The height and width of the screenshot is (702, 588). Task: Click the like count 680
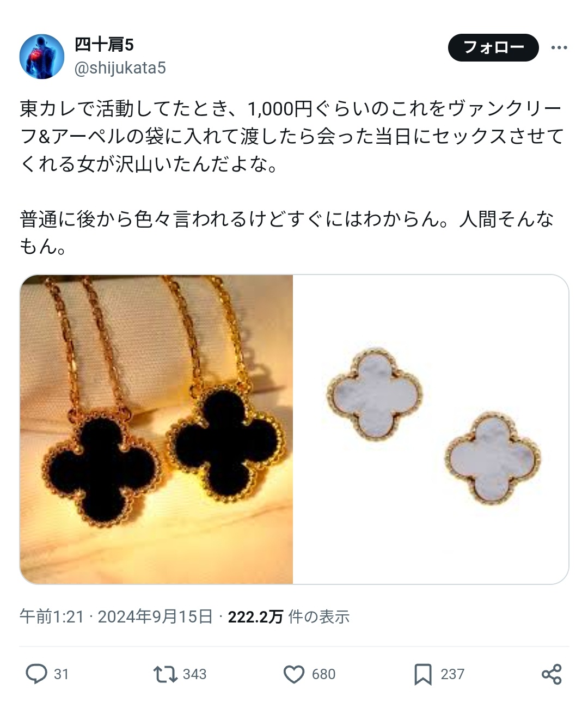click(323, 674)
